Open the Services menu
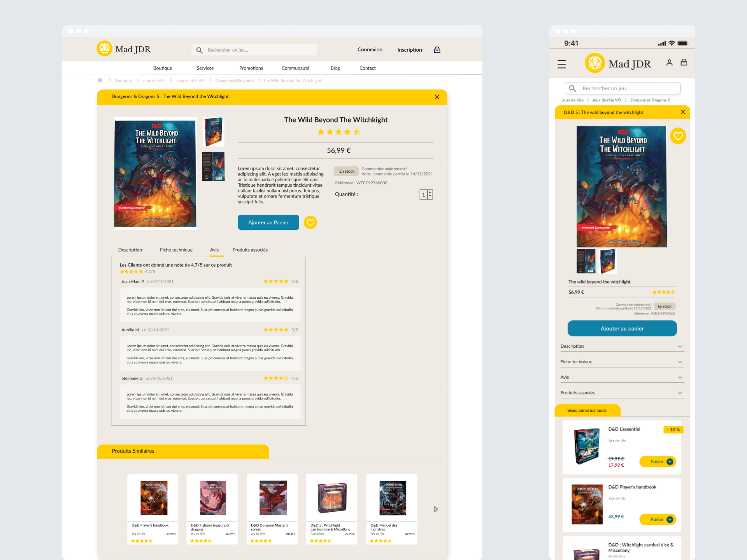Viewport: 747px width, 560px height. tap(205, 68)
